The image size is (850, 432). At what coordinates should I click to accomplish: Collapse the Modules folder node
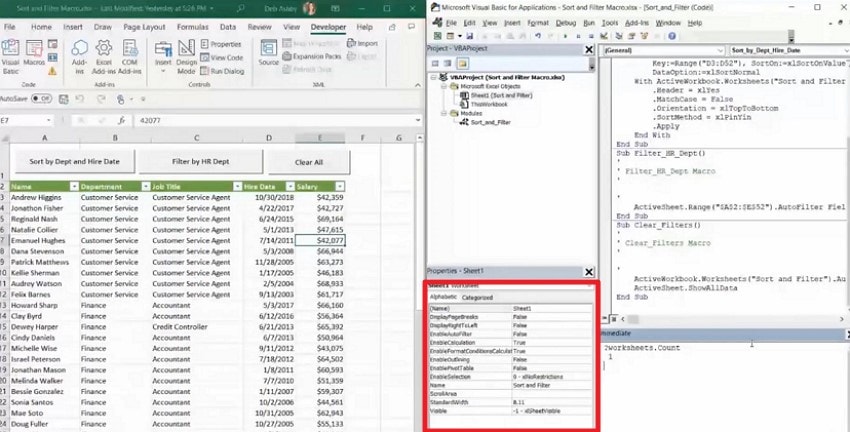click(x=443, y=113)
